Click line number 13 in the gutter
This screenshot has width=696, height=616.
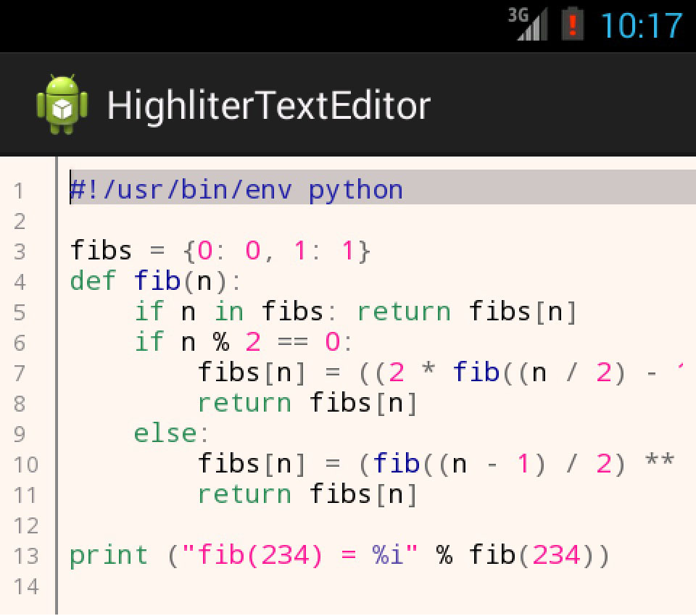(26, 557)
